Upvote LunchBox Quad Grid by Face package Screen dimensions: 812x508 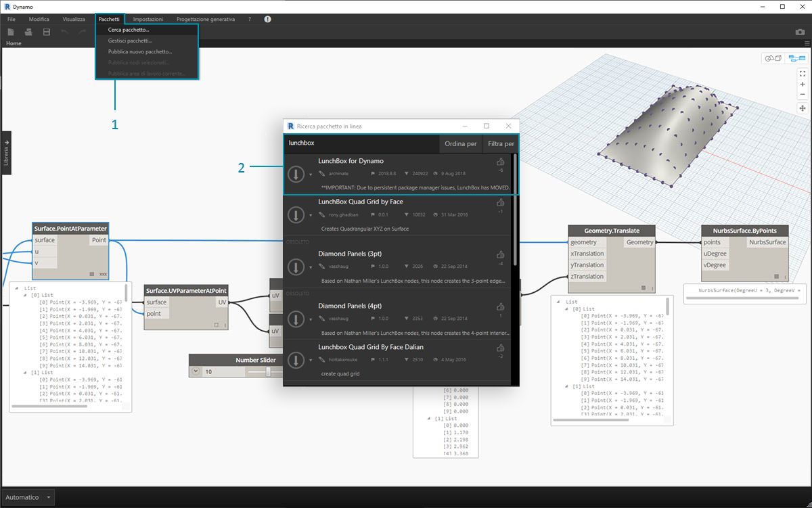501,203
